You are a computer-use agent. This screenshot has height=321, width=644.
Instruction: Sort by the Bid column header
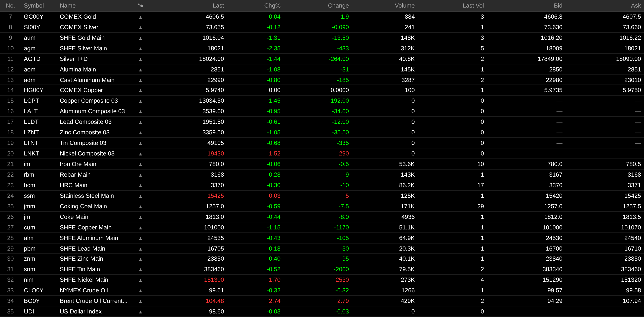click(x=558, y=6)
